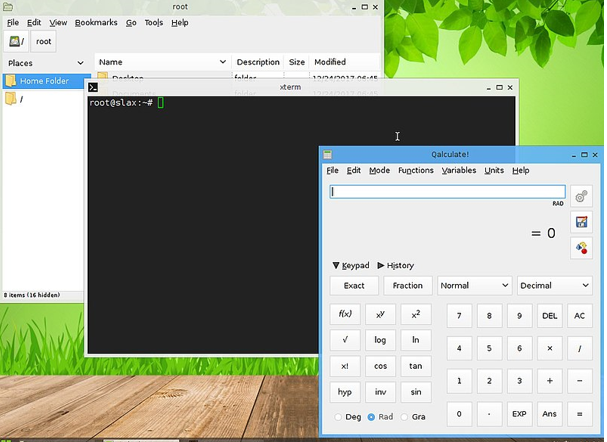Open the file manager Tools menu
This screenshot has height=442, width=607.
pos(154,22)
